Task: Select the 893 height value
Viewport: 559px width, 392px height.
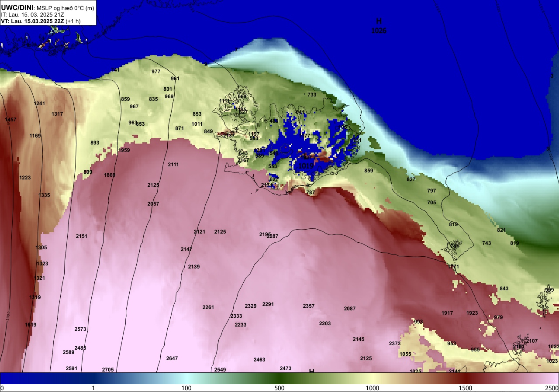Action: (95, 143)
